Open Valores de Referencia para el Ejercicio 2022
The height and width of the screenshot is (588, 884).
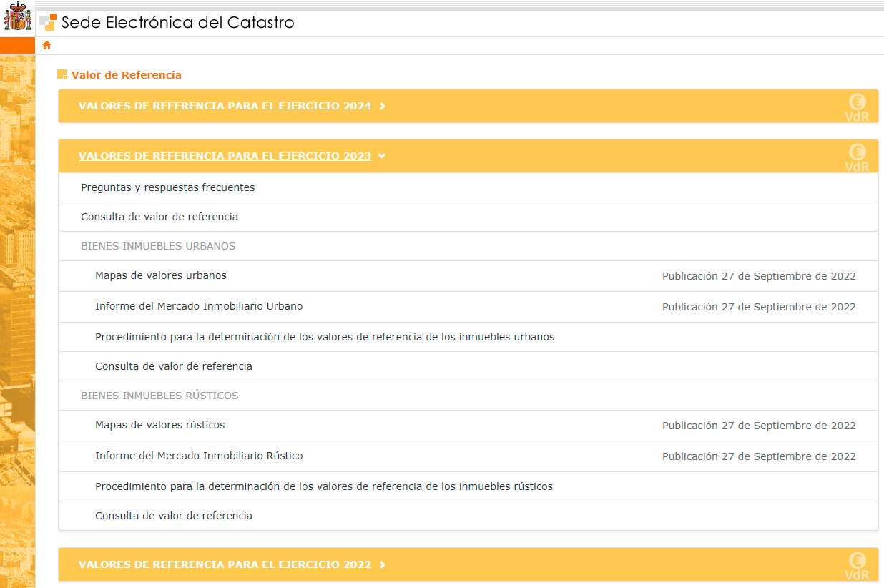(x=225, y=564)
